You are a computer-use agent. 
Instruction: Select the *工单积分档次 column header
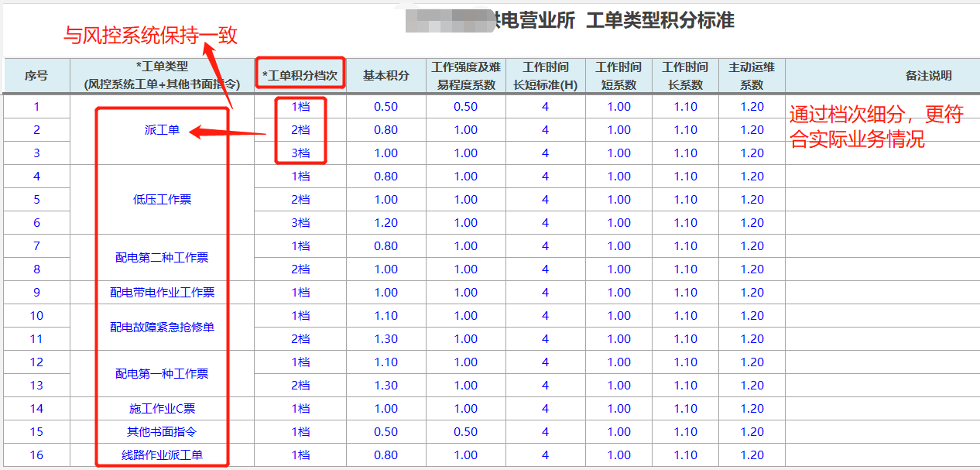pos(300,76)
